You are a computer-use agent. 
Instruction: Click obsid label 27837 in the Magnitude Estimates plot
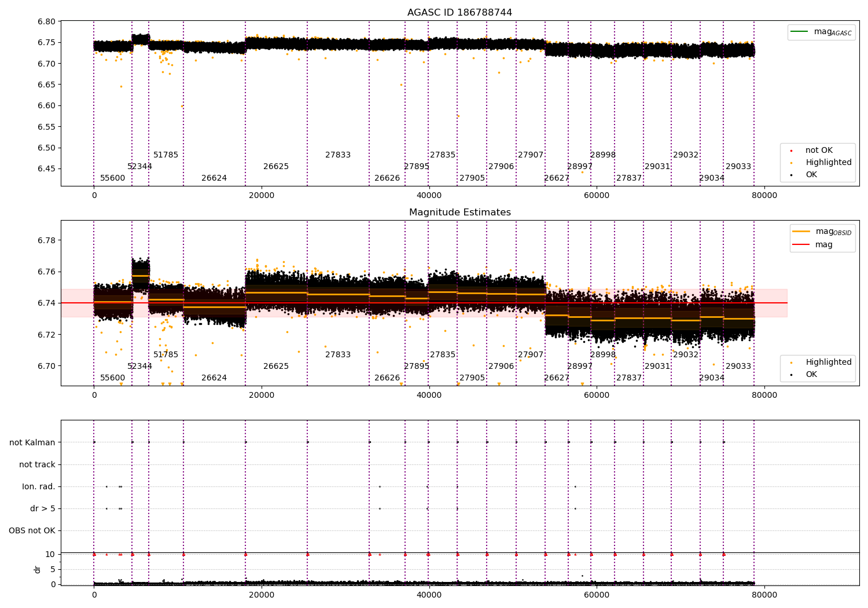pos(629,378)
